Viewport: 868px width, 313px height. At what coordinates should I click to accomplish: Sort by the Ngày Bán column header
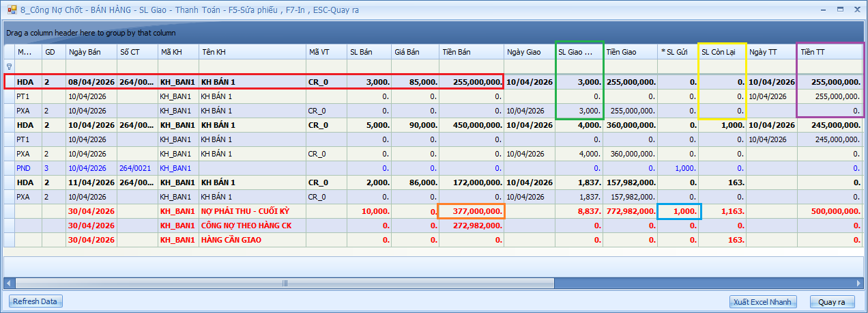coord(91,52)
